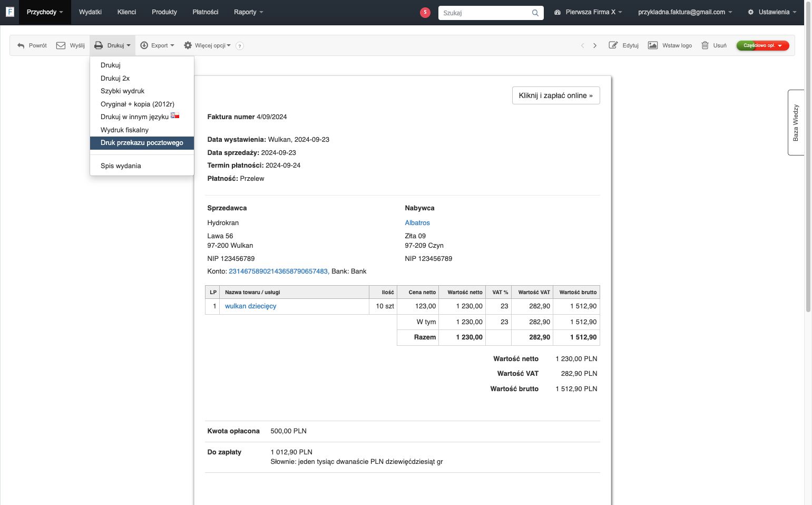Expand Więcej opcji menu
The width and height of the screenshot is (812, 505).
pos(207,46)
